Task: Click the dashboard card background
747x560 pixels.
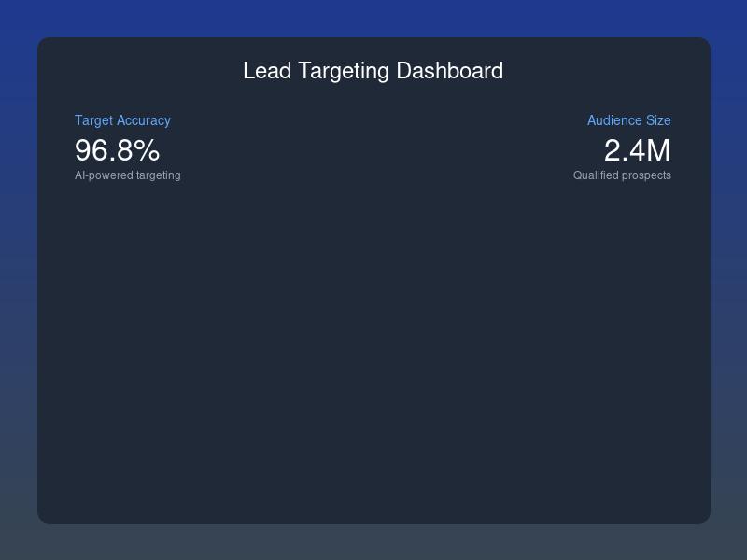Action: pyautogui.click(x=373, y=355)
